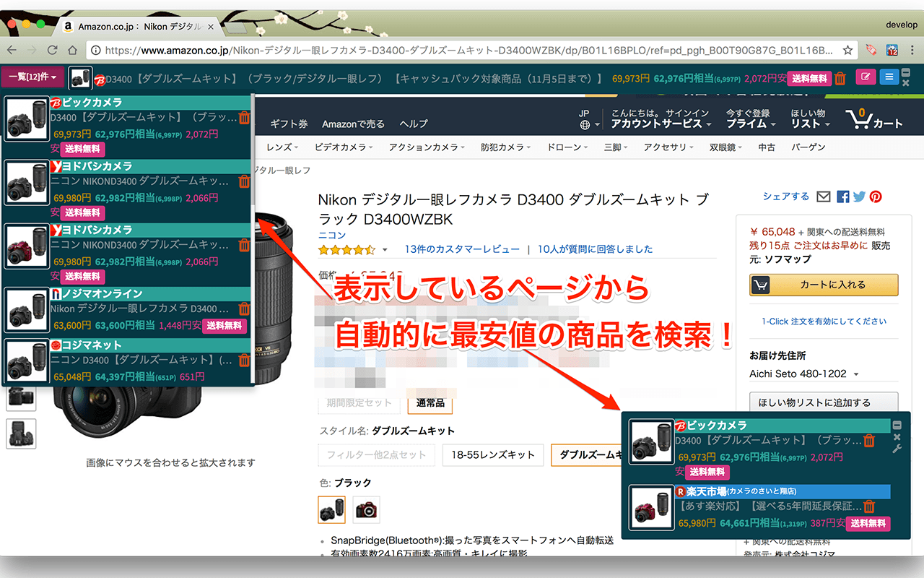Viewport: 924px width, 578px height.
Task: Click the blue hamburger menu icon in top bar
Action: (x=889, y=77)
